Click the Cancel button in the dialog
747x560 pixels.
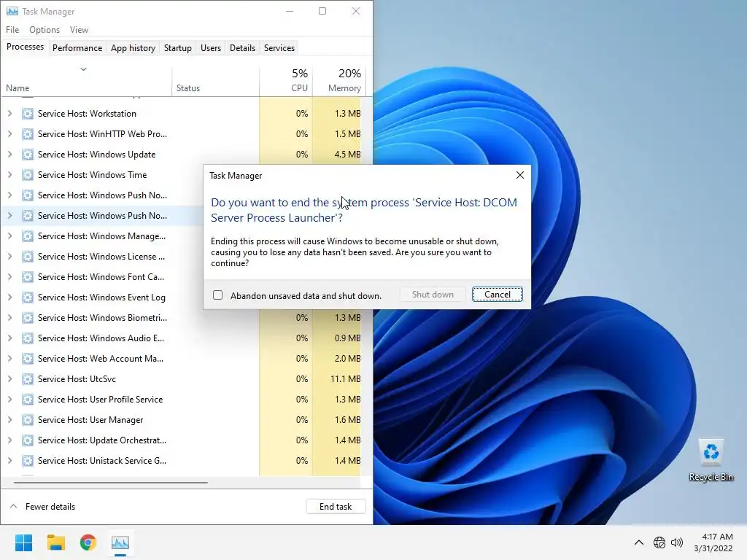click(x=497, y=295)
